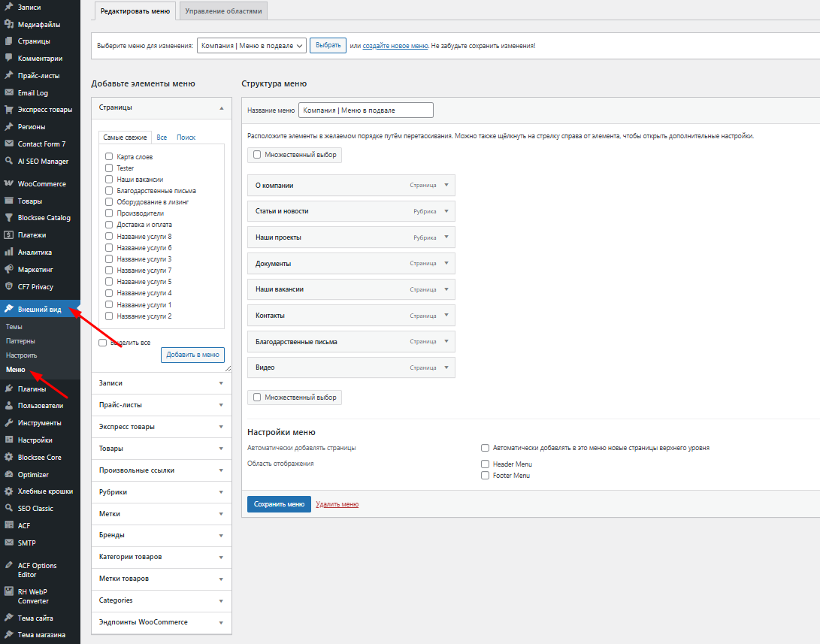This screenshot has width=820, height=644.
Task: Open Комментарии via its speech bubble icon
Action: coord(9,58)
